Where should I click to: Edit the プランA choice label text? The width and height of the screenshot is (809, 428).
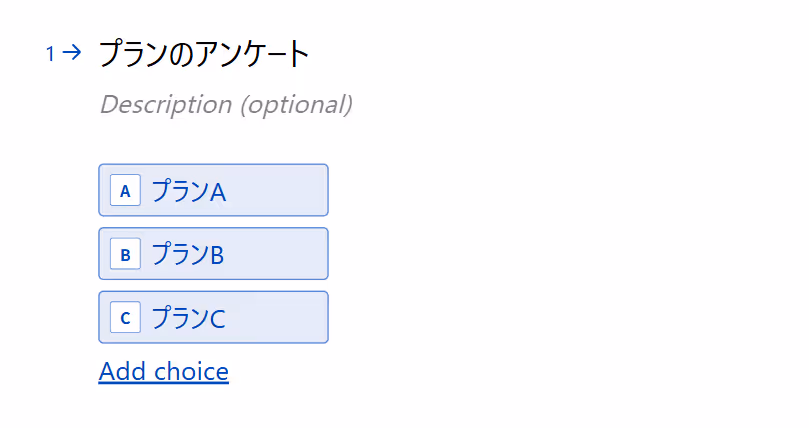click(188, 191)
